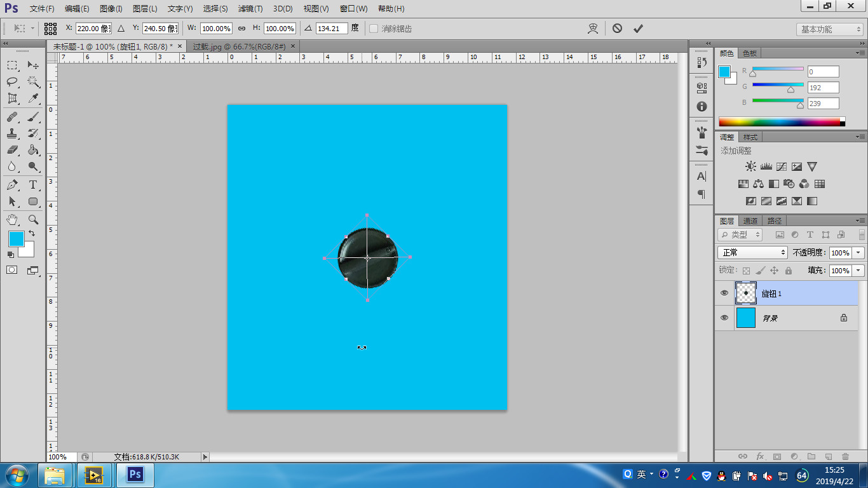This screenshot has width=868, height=488.
Task: Select the Eyedropper tool
Action: pos(33,98)
